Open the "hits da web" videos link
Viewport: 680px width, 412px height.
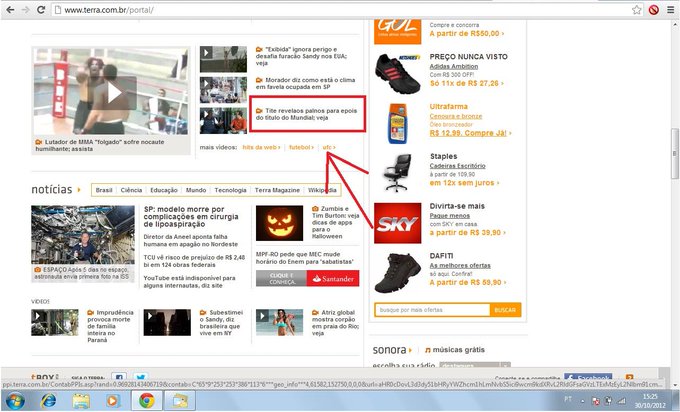point(261,147)
